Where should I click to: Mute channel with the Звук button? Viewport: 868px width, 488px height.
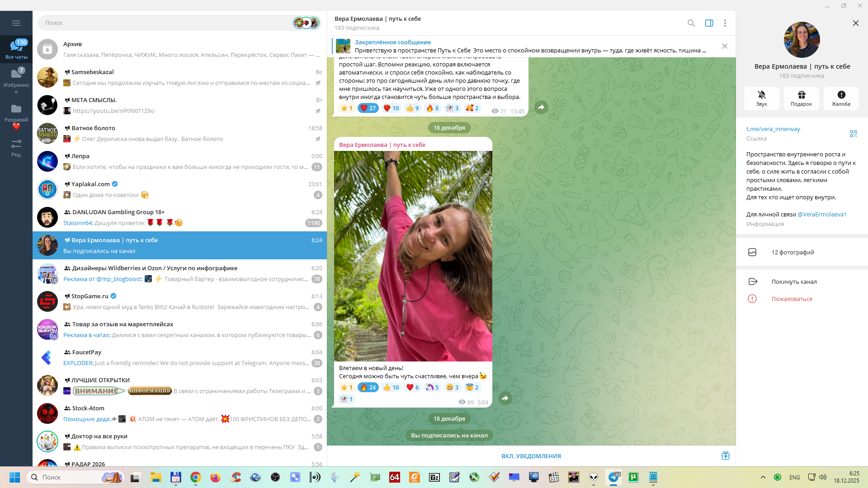[761, 98]
